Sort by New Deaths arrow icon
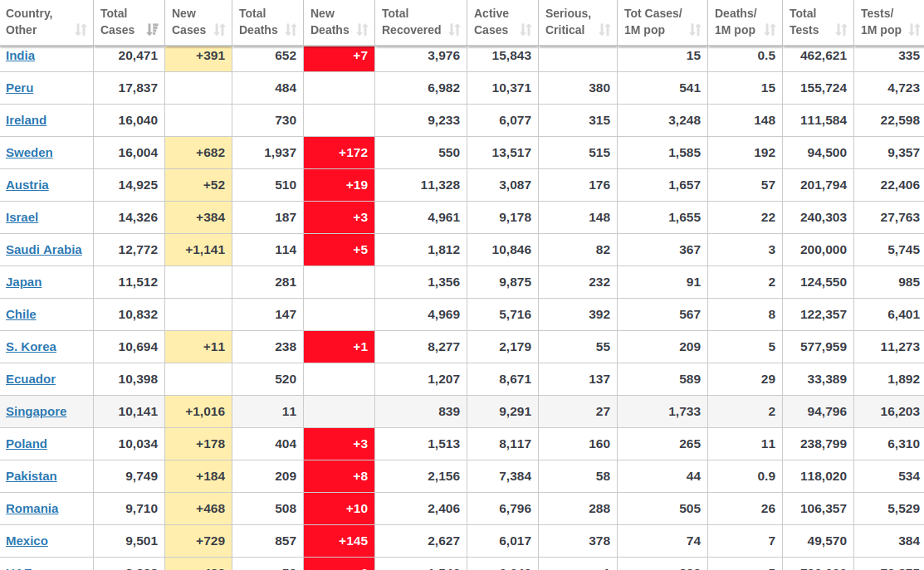This screenshot has width=924, height=570. [x=363, y=30]
